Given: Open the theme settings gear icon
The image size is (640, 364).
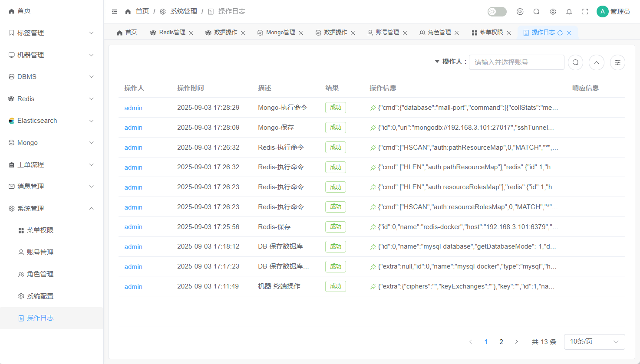Looking at the screenshot, I should coord(553,12).
